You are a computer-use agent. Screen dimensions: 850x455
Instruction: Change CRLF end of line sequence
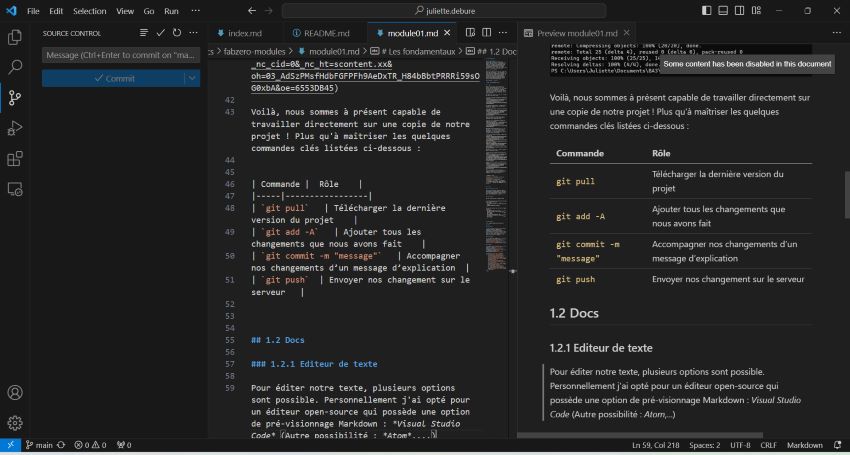point(768,445)
